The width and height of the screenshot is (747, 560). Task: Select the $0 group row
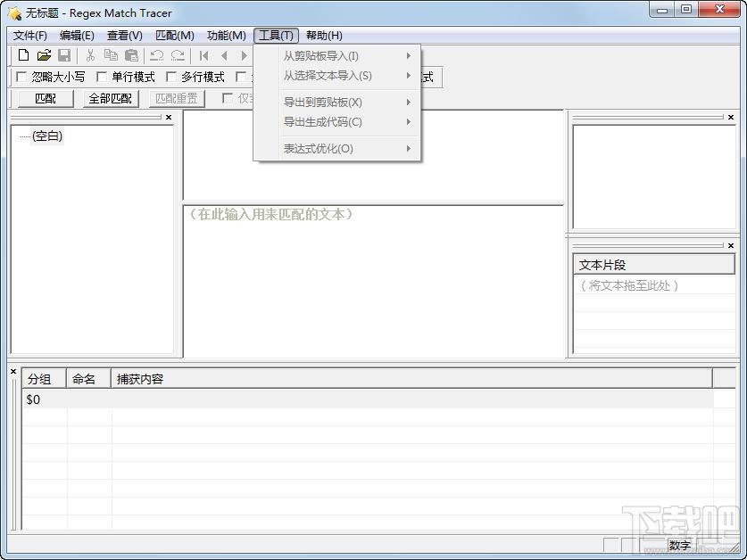click(368, 399)
